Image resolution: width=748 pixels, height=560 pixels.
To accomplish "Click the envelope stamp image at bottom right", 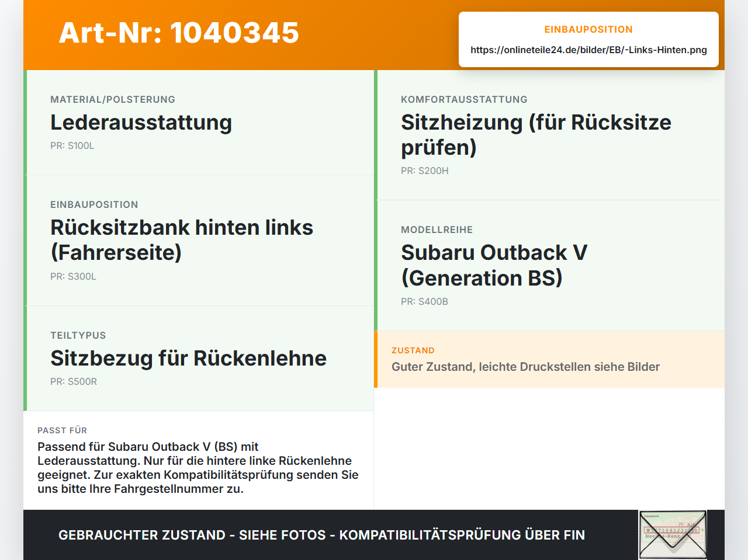I will (x=673, y=535).
